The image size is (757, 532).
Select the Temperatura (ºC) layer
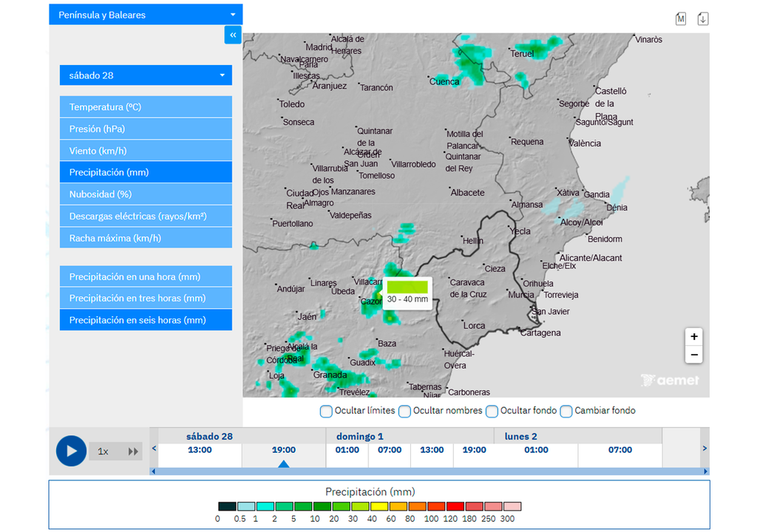click(146, 107)
